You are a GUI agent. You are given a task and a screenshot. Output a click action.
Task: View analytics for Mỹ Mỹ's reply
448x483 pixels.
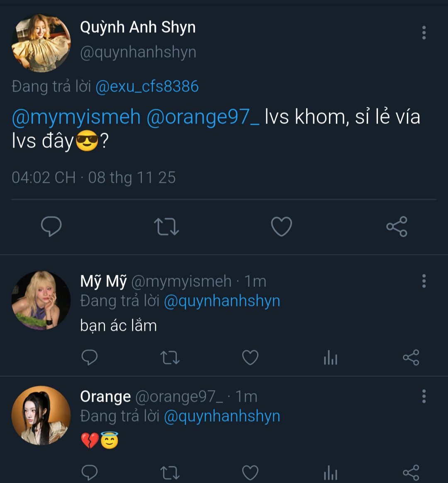pos(331,358)
